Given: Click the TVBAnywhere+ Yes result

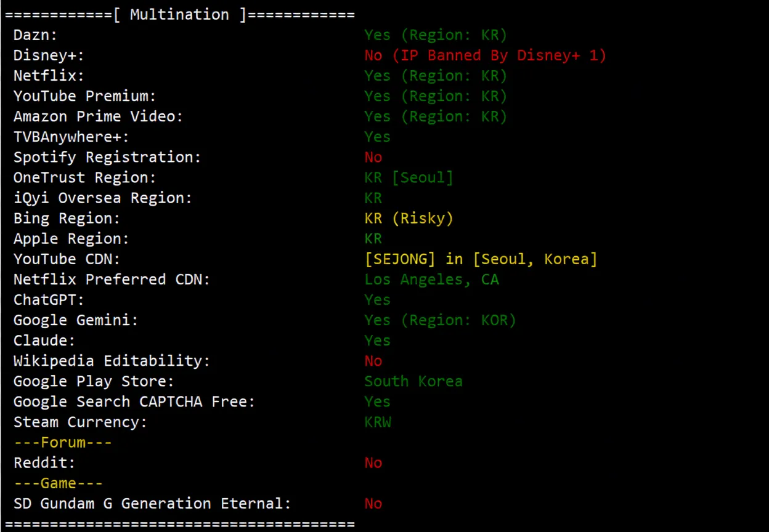Looking at the screenshot, I should click(377, 137).
